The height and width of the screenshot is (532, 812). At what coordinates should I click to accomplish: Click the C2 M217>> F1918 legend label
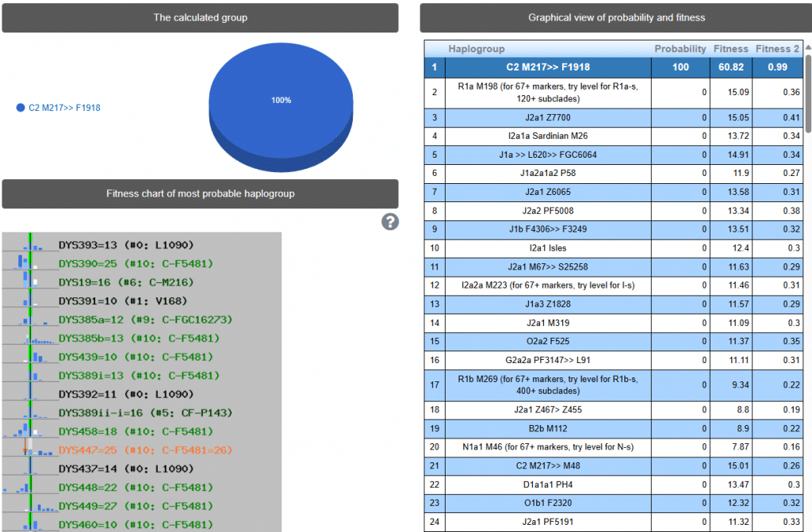(63, 108)
